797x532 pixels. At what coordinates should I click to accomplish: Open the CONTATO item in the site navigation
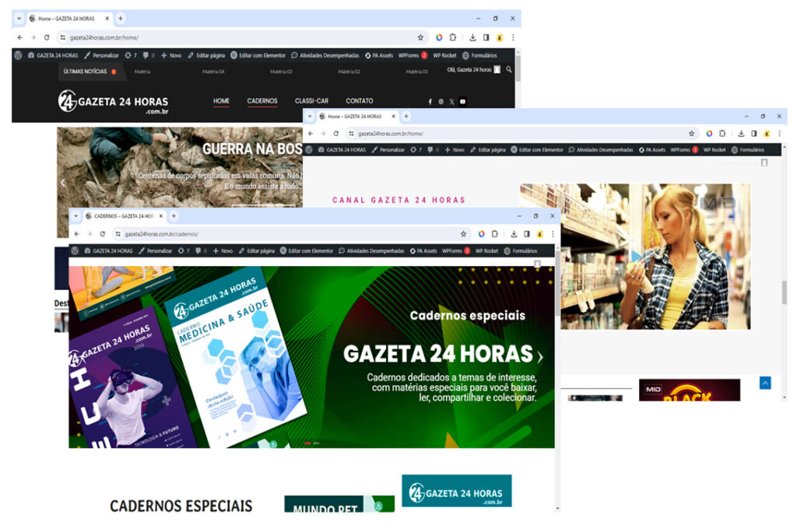point(360,101)
